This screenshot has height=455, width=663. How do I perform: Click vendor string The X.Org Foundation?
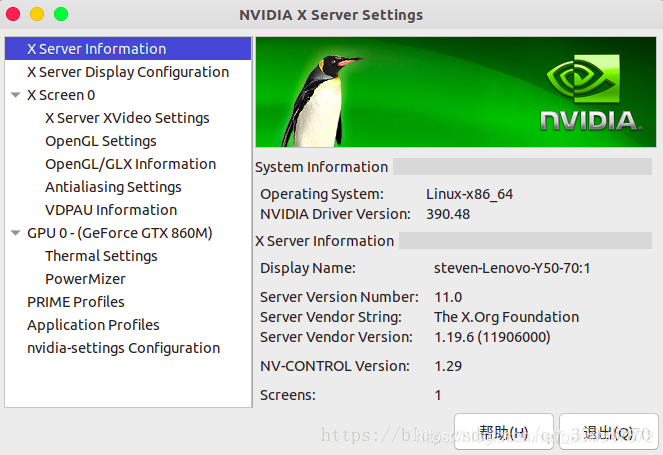pyautogui.click(x=507, y=317)
